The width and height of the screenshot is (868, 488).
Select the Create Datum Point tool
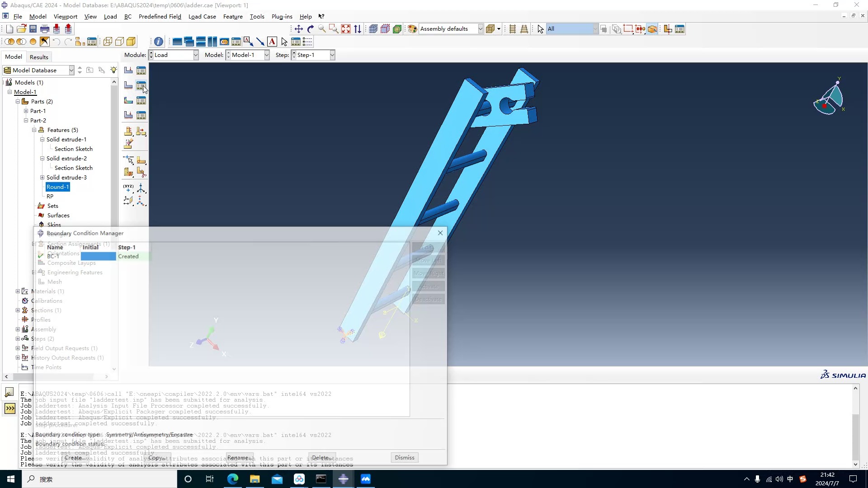pyautogui.click(x=128, y=188)
